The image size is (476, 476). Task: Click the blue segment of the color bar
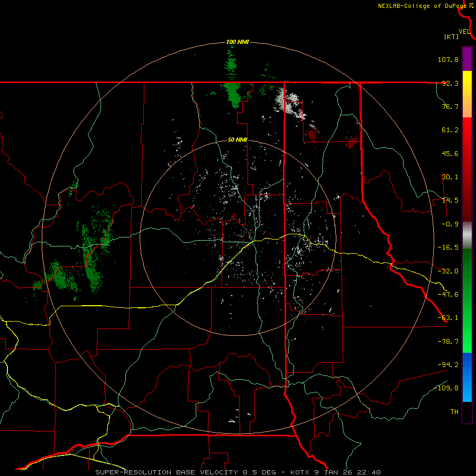coord(467,377)
